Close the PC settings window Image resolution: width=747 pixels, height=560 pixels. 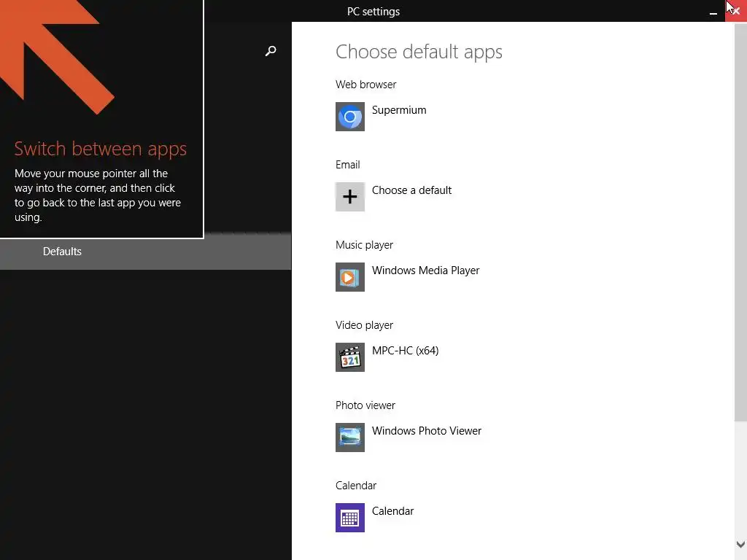[x=736, y=10]
